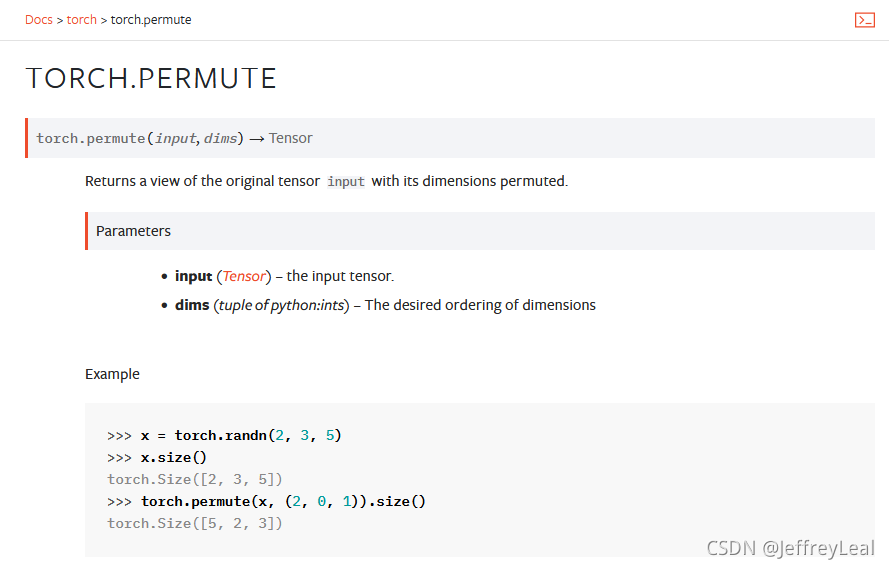The image size is (889, 569).
Task: Click the Parameters section header
Action: point(133,231)
